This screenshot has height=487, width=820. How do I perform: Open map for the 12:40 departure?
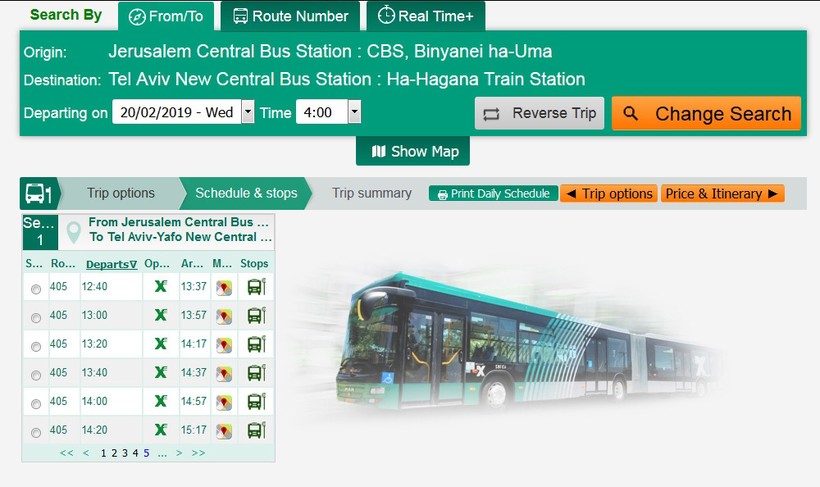[x=223, y=288]
